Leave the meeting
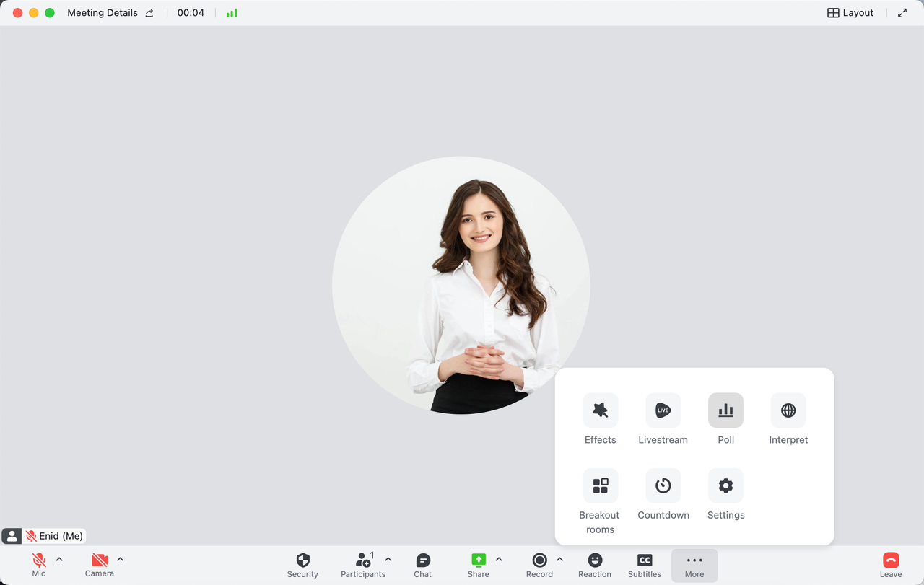This screenshot has height=585, width=924. pyautogui.click(x=890, y=564)
